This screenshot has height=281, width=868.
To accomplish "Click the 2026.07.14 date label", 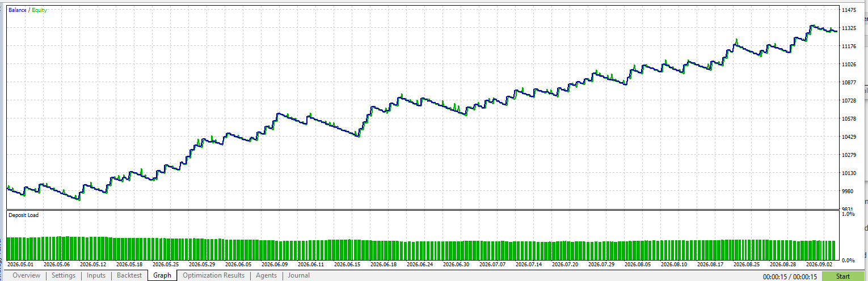I will coord(528,264).
